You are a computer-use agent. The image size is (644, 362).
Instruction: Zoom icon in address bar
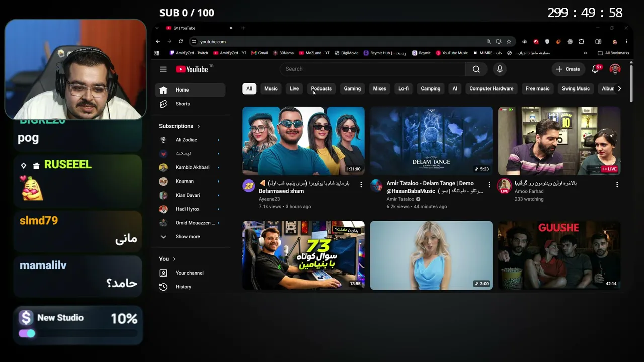point(488,42)
